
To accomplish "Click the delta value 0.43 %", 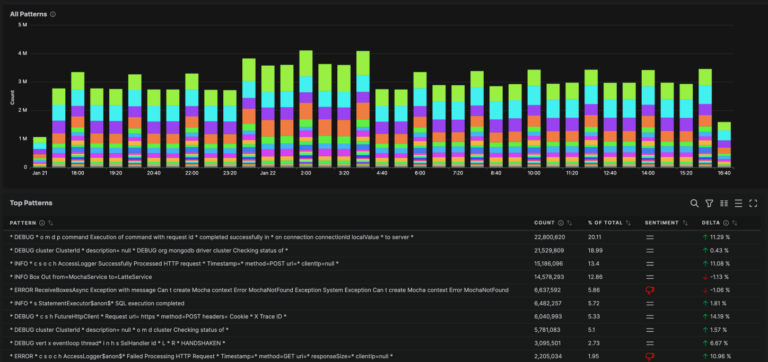I will (720, 250).
